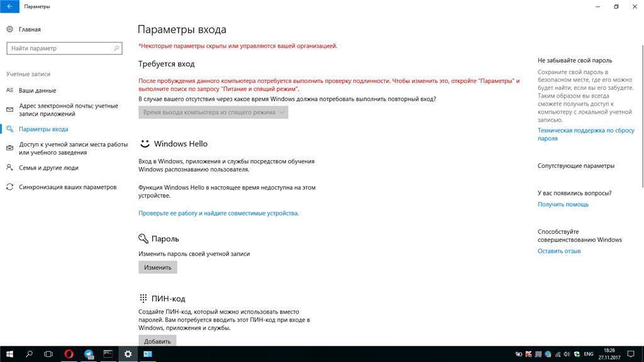Click the briefcase icon in the sidebar

[x=10, y=148]
